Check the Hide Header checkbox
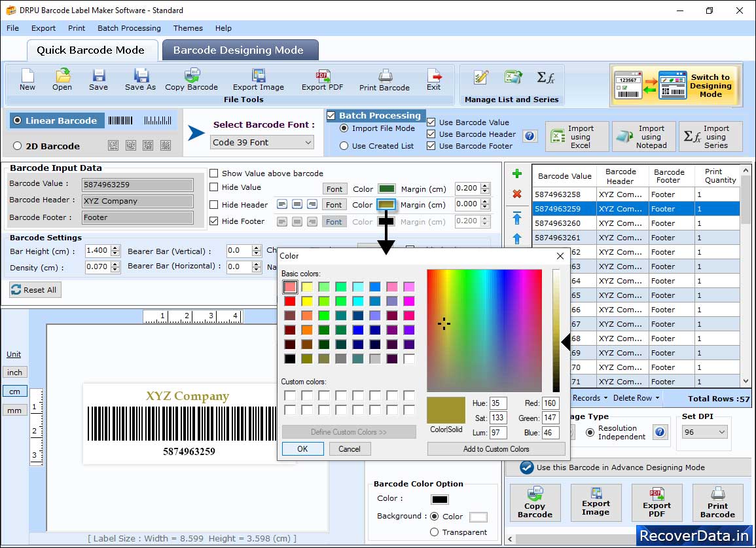The height and width of the screenshot is (548, 756). tap(213, 204)
